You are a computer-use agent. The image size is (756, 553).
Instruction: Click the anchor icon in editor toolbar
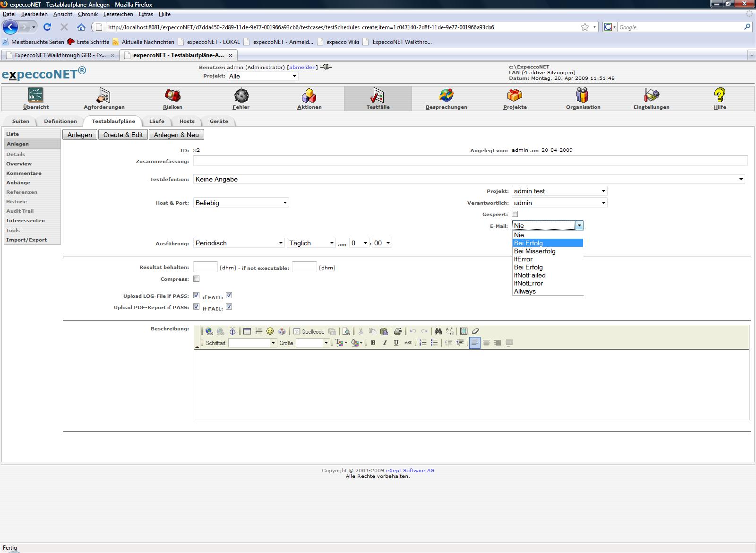tap(232, 331)
